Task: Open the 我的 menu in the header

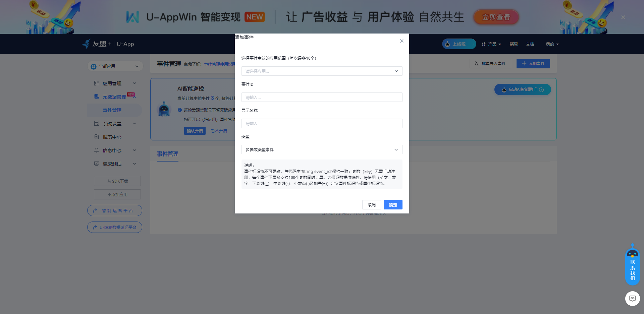Action: 551,44
